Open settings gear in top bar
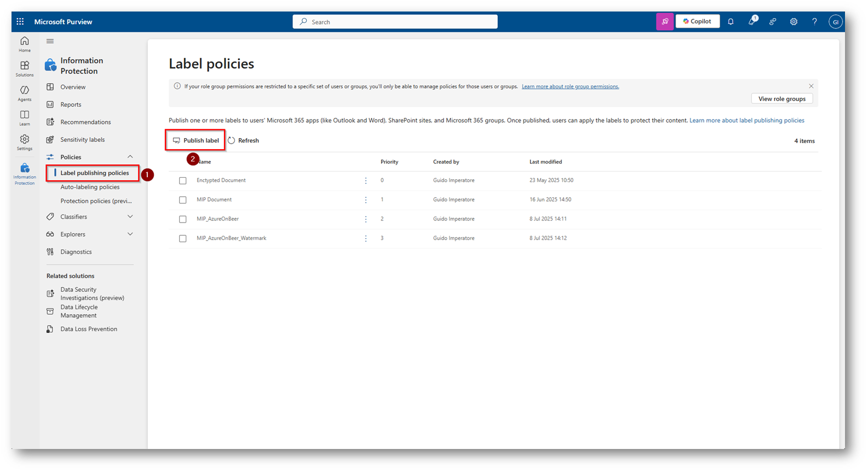This screenshot has width=868, height=472. (794, 22)
